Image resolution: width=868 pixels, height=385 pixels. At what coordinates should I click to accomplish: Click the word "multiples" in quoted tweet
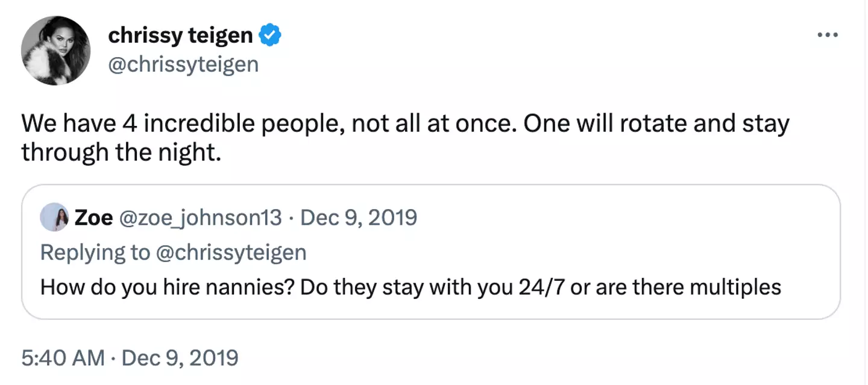[x=735, y=287]
